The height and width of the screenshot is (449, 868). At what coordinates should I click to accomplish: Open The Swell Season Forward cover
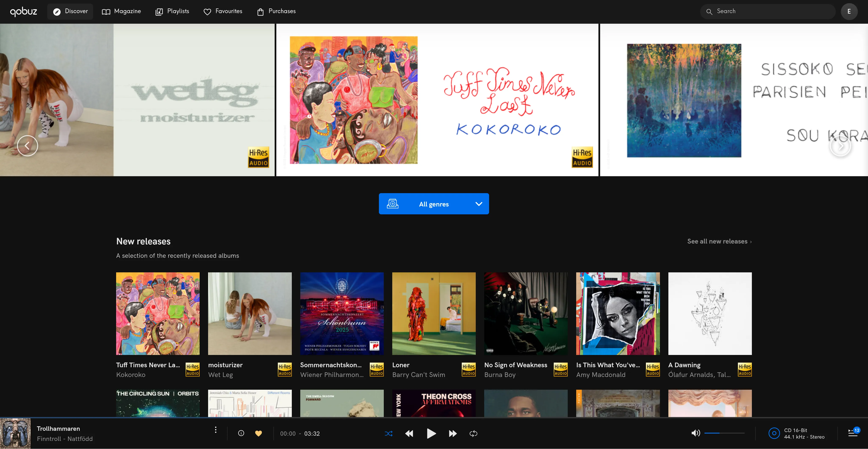[342, 403]
